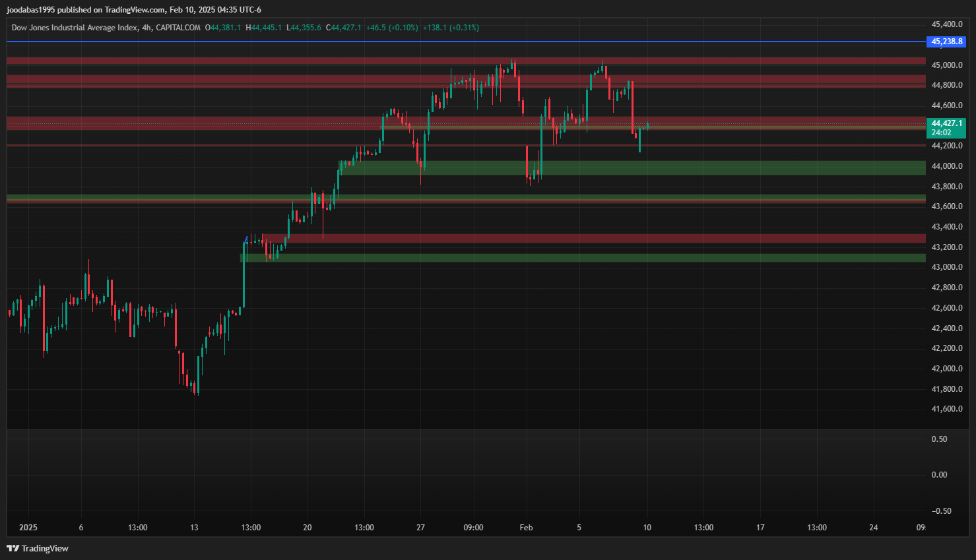
Task: Click the TradingView logo at bottom left
Action: (x=38, y=548)
